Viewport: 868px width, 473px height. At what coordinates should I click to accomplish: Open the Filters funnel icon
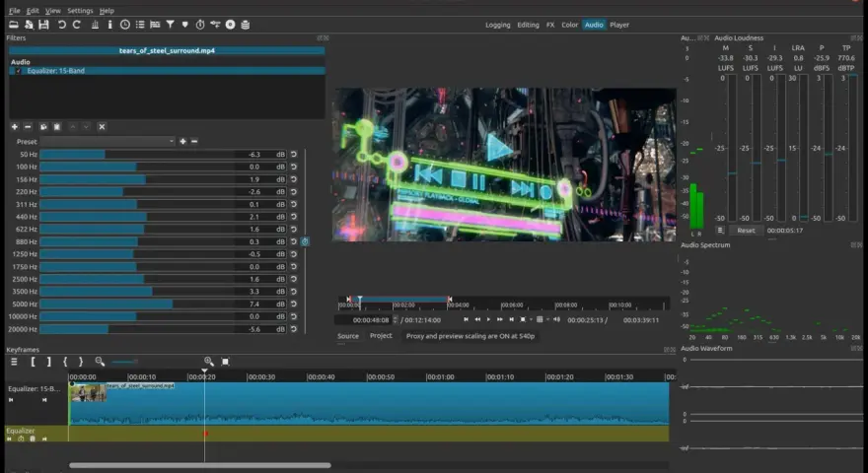(x=171, y=25)
